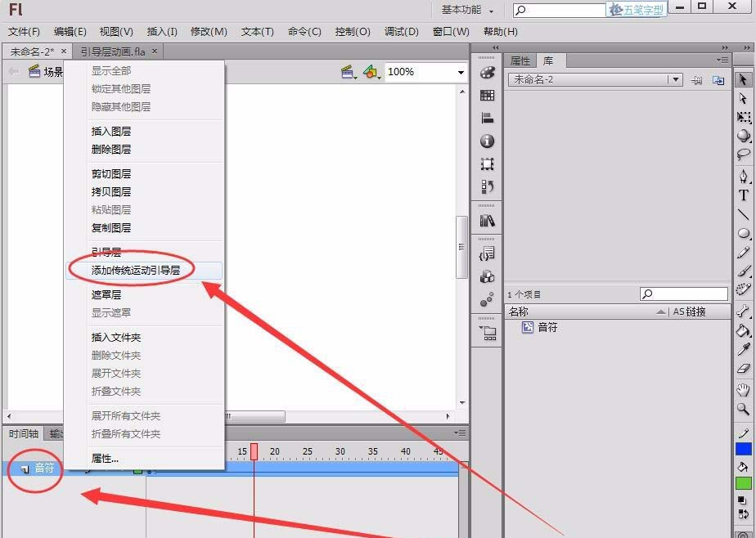Switch to the 属性 panel tab
This screenshot has height=538, width=756.
pyautogui.click(x=520, y=61)
